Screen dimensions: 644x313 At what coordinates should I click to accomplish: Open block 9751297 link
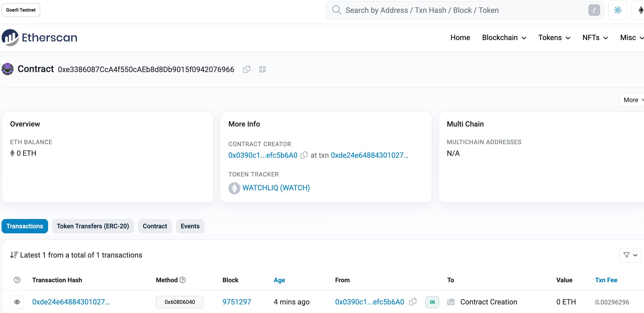(237, 302)
